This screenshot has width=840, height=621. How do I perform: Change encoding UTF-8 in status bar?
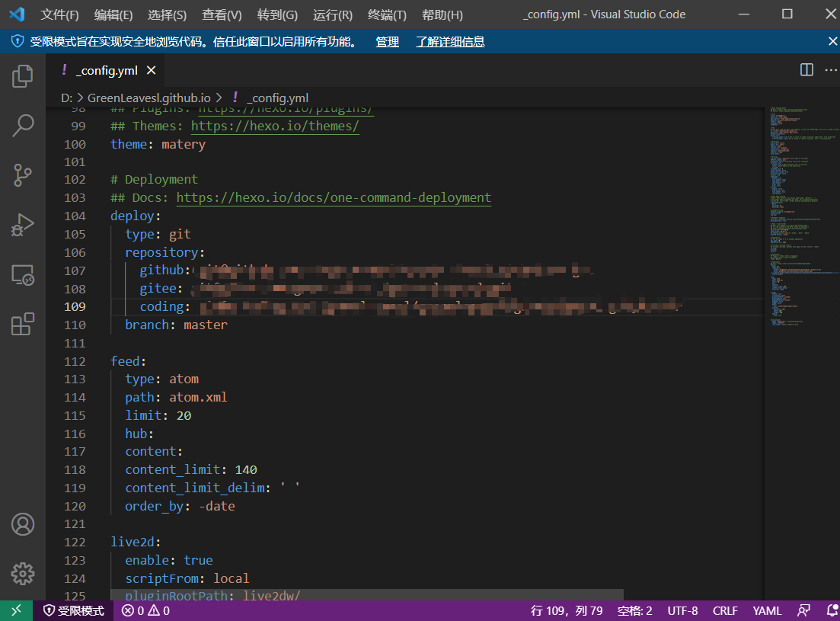point(682,611)
